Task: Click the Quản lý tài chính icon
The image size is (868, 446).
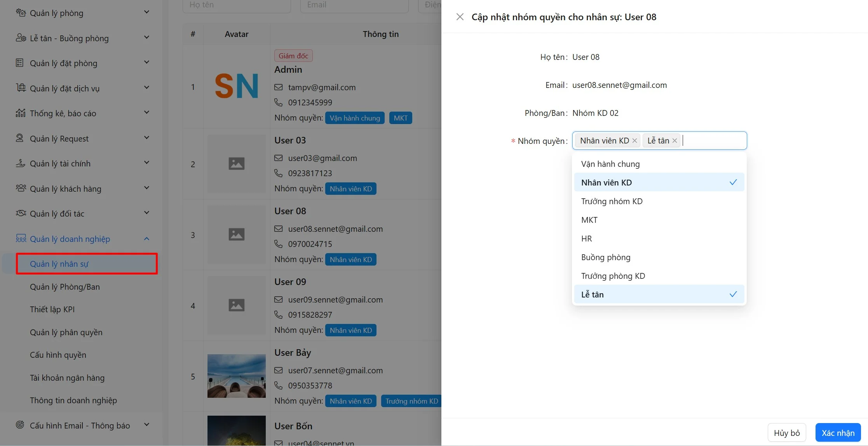Action: (x=21, y=163)
